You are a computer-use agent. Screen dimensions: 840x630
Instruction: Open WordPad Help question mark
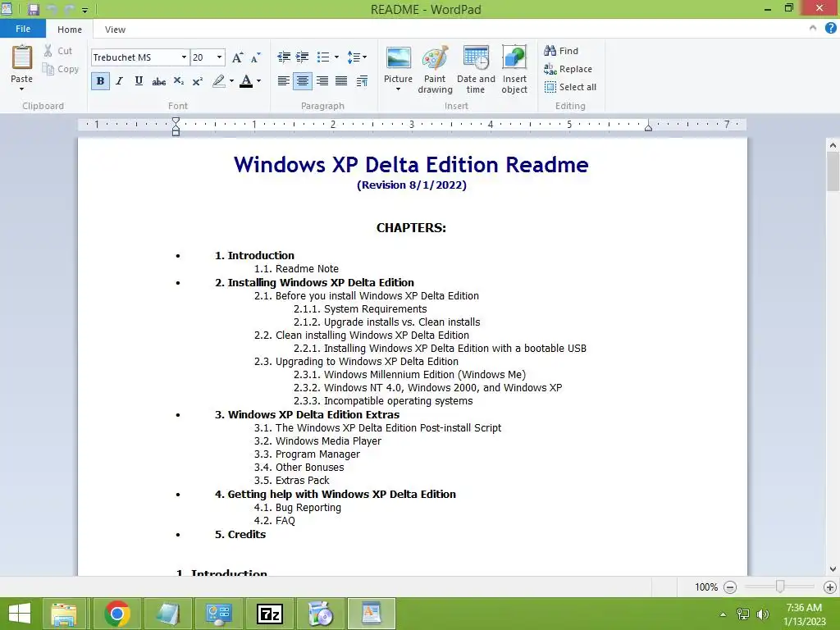click(830, 29)
